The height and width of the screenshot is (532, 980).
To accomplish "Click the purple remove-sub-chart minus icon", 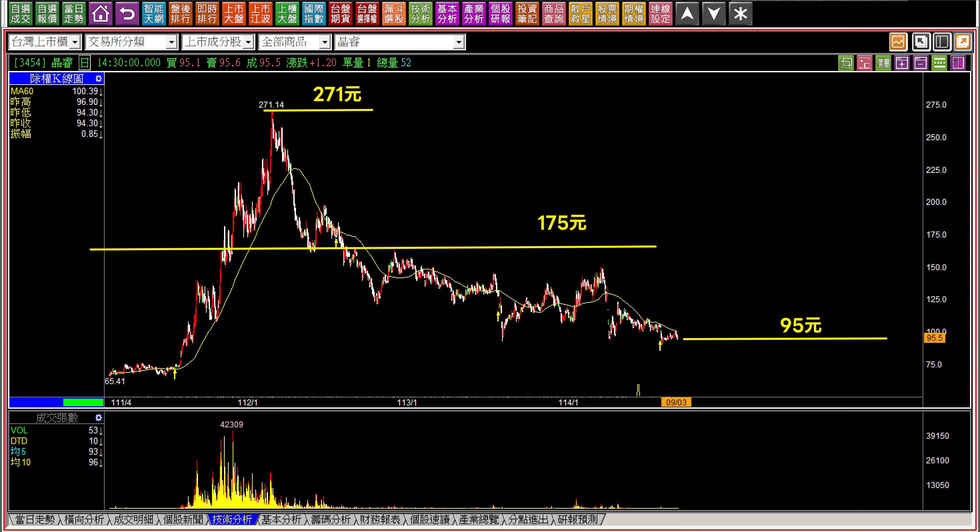I will point(921,63).
